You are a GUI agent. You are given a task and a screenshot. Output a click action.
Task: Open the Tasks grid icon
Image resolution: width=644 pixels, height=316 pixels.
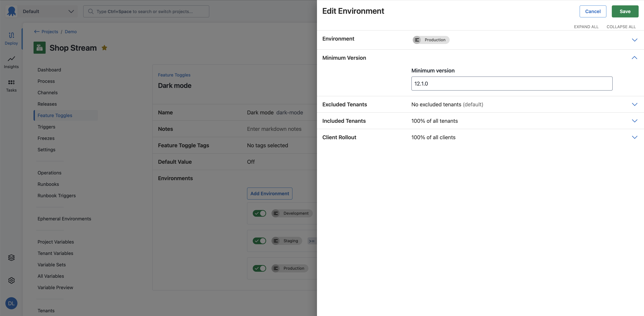click(11, 82)
